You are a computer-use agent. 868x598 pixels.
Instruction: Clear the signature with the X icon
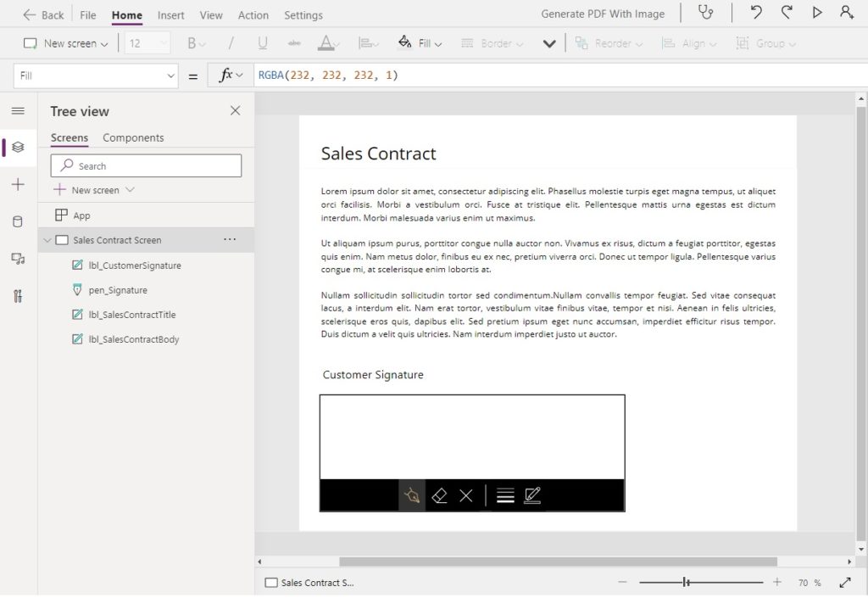pyautogui.click(x=465, y=495)
